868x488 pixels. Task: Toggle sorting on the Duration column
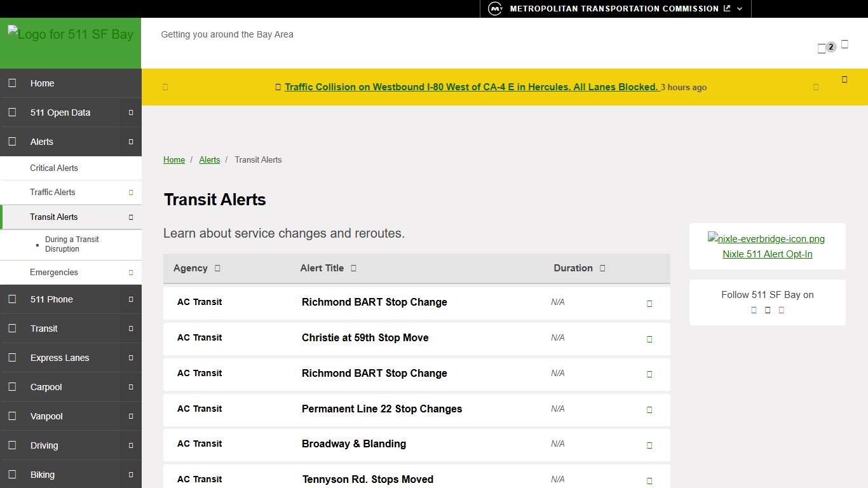click(601, 268)
